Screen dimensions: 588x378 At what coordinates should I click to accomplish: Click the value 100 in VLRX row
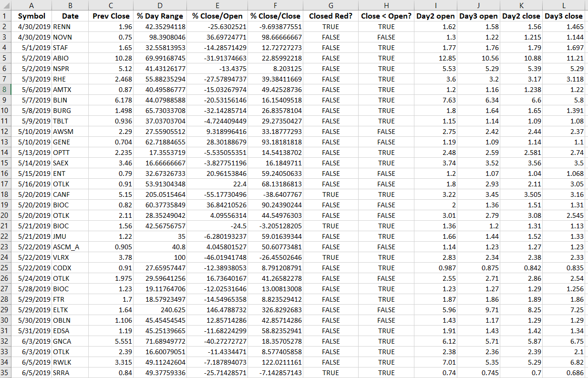click(x=160, y=257)
